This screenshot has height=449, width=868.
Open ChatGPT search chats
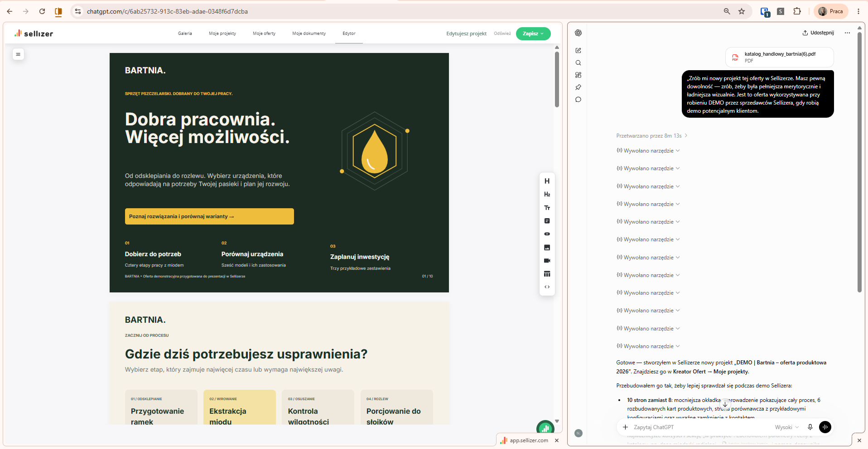578,63
